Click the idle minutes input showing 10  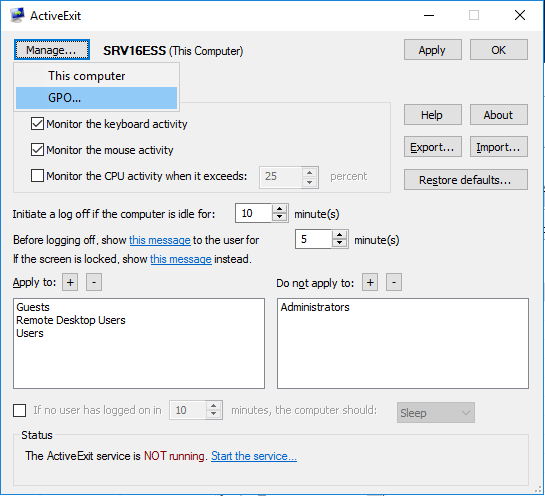click(253, 213)
